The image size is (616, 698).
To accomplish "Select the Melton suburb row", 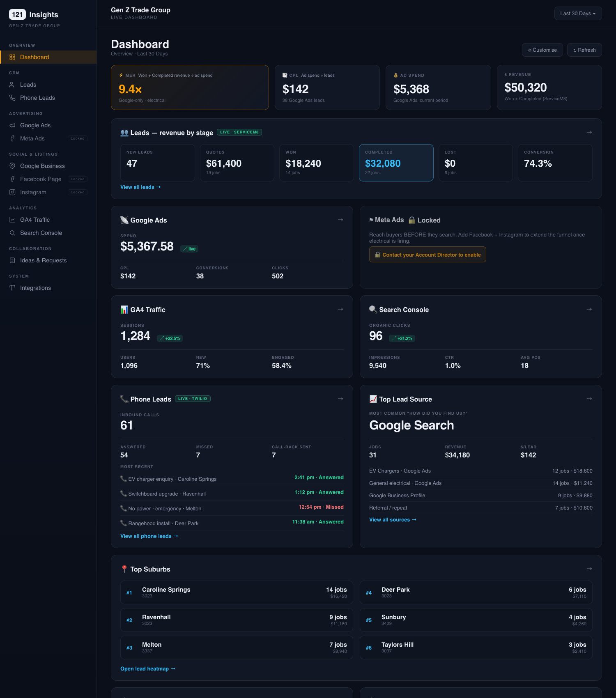I will (x=237, y=647).
